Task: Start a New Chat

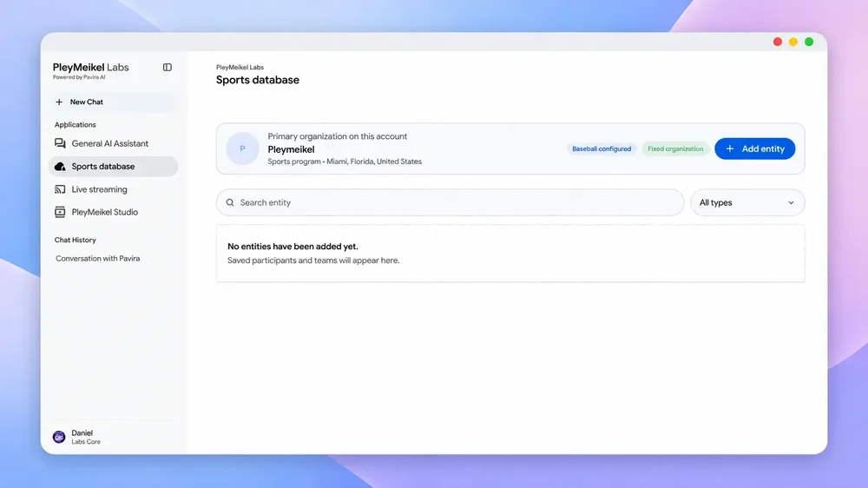Action: 113,102
